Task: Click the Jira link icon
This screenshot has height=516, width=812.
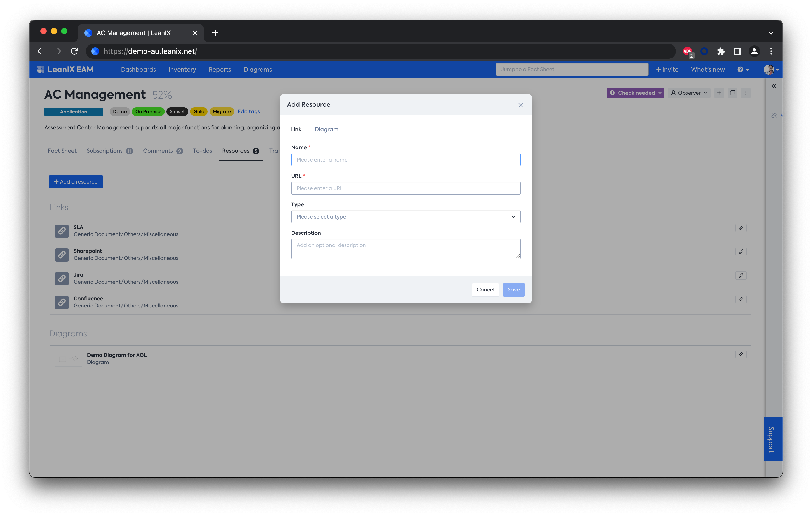Action: coord(62,278)
